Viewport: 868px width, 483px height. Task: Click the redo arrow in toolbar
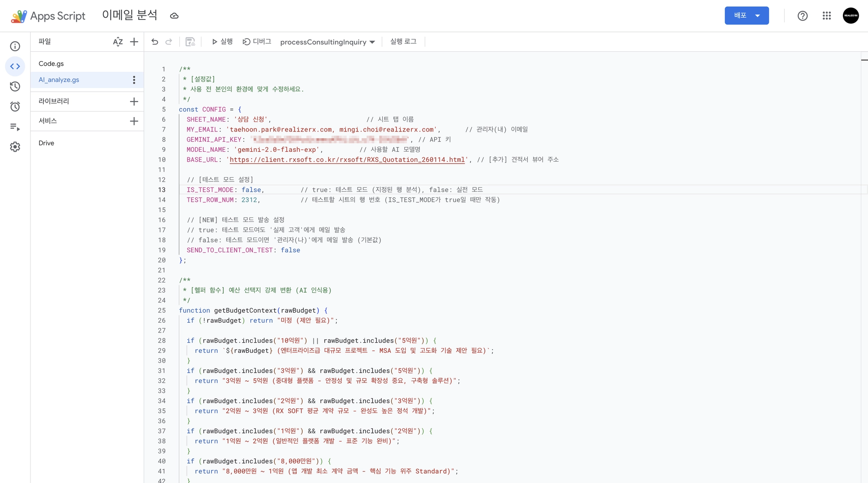click(169, 42)
